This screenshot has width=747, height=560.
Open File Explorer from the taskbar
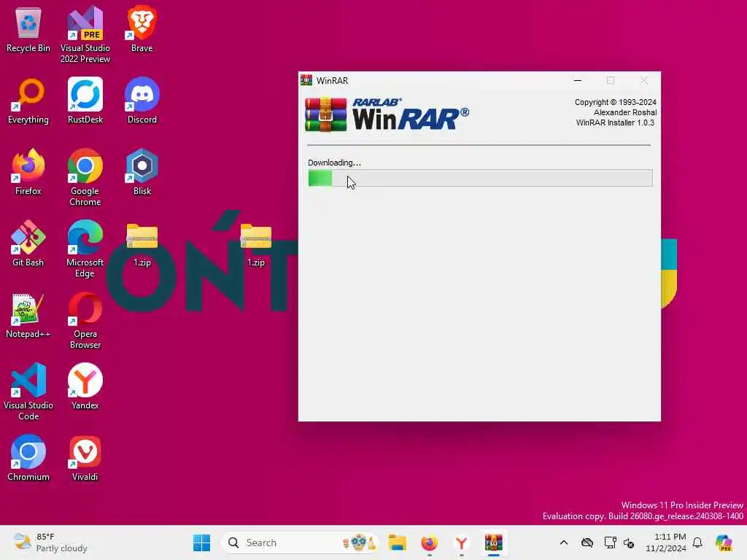click(x=397, y=542)
